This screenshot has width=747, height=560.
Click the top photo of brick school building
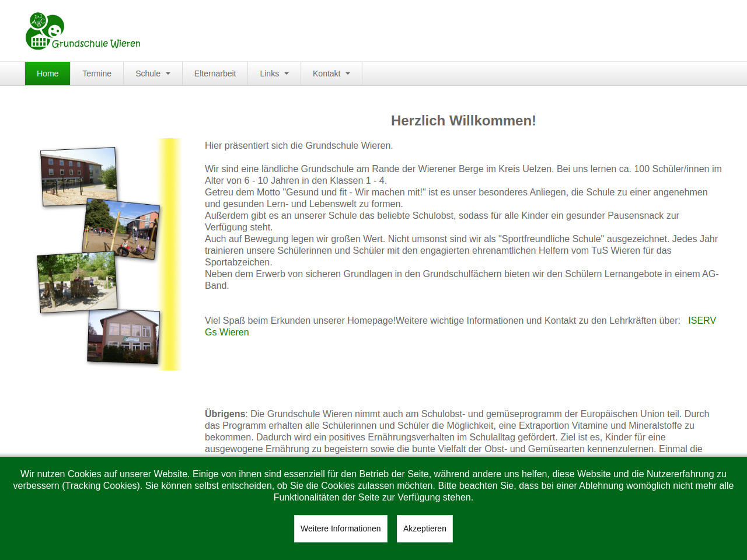coord(79,176)
